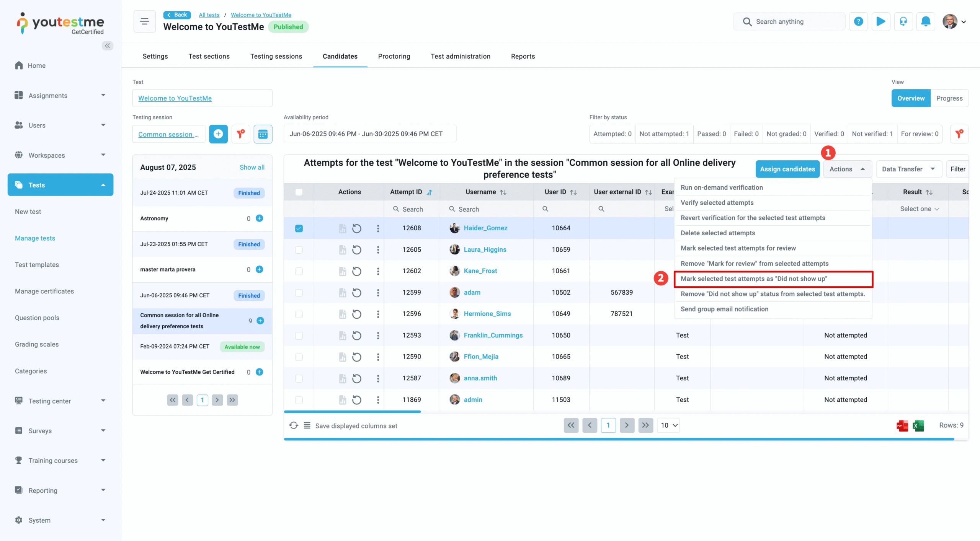Screen dimensions: 980x541
Task: Click reset attempt icon in adam row
Action: (357, 293)
